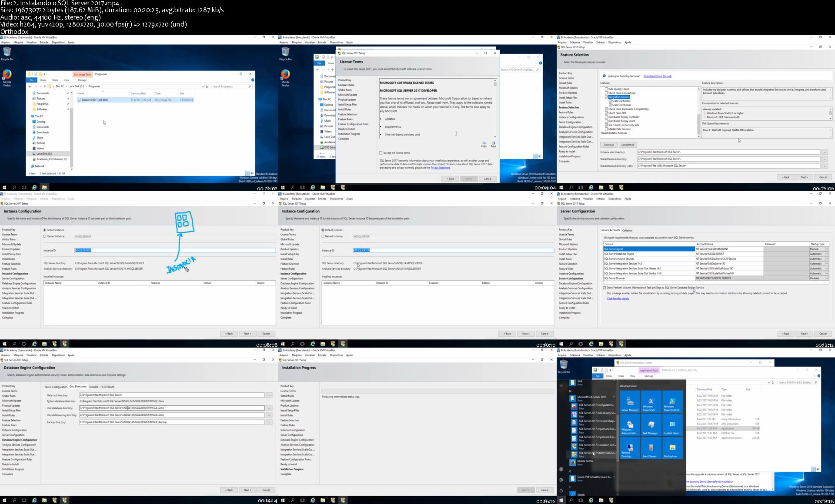Open SQL Server Integration Services 14.0 startup dropdown
Viewport: 835px width, 504px height.
pyautogui.click(x=827, y=264)
